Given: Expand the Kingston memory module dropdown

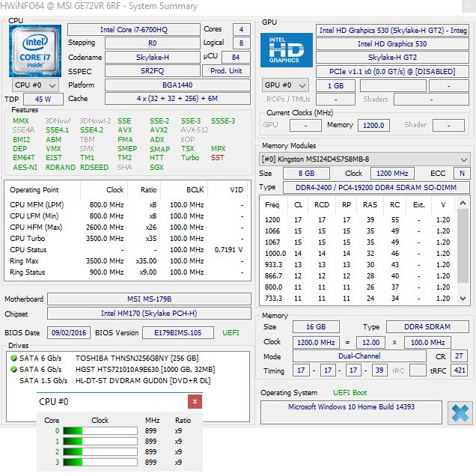Looking at the screenshot, I should (x=364, y=159).
